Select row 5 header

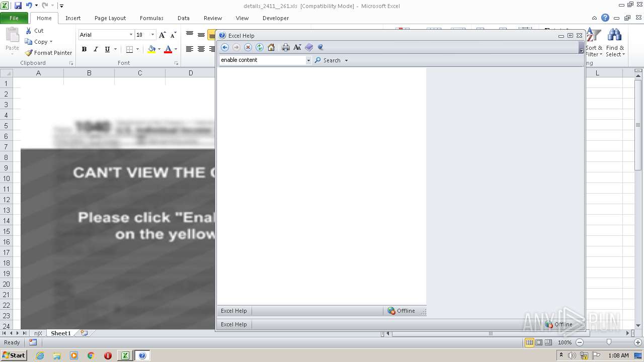(6, 126)
